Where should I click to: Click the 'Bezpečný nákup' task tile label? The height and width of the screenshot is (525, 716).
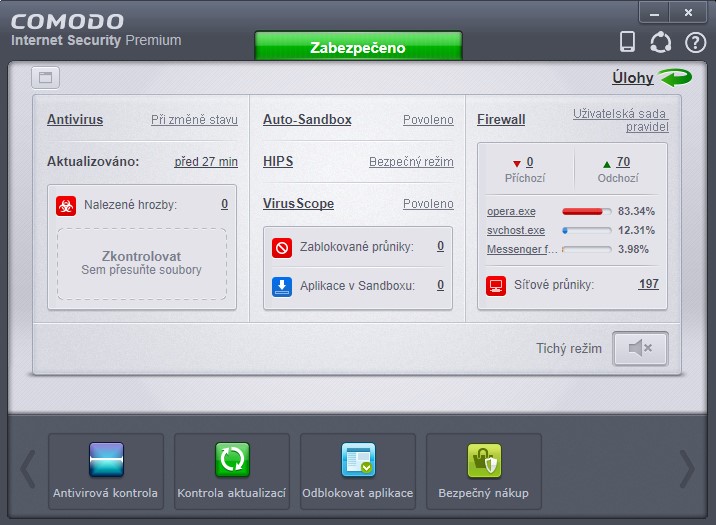pyautogui.click(x=484, y=493)
